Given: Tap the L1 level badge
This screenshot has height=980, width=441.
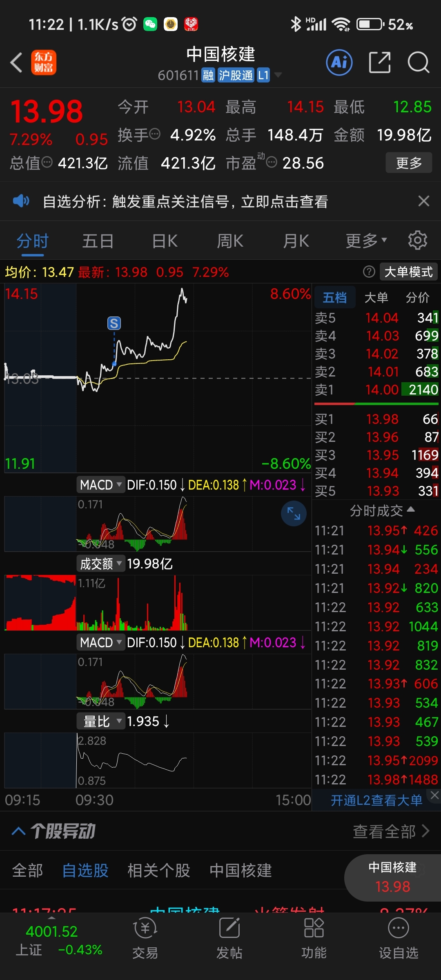Looking at the screenshot, I should (263, 75).
